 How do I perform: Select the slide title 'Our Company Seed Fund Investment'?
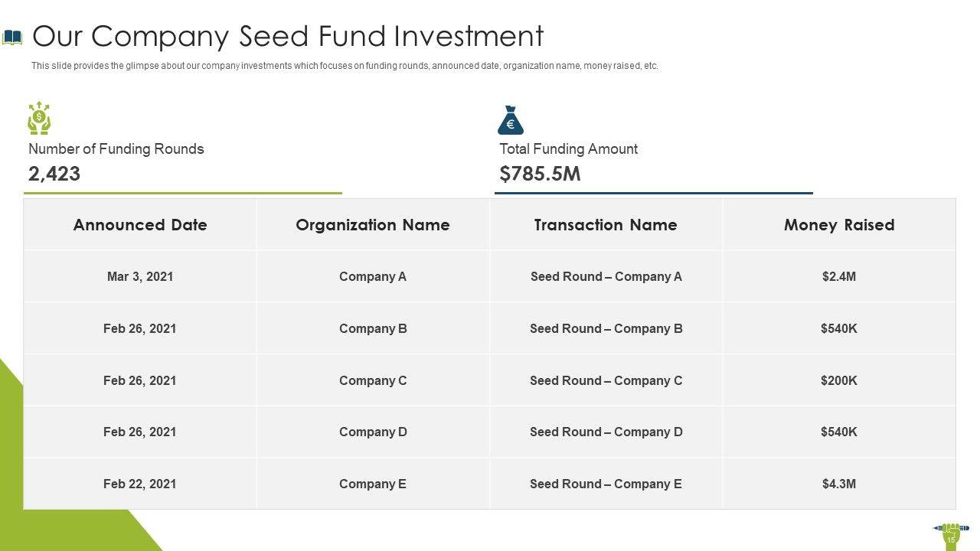(x=288, y=36)
